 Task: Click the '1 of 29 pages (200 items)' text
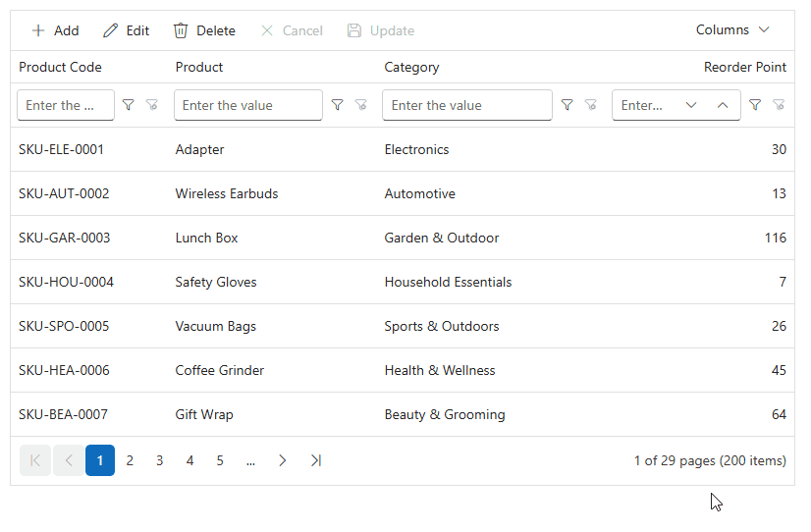click(710, 460)
